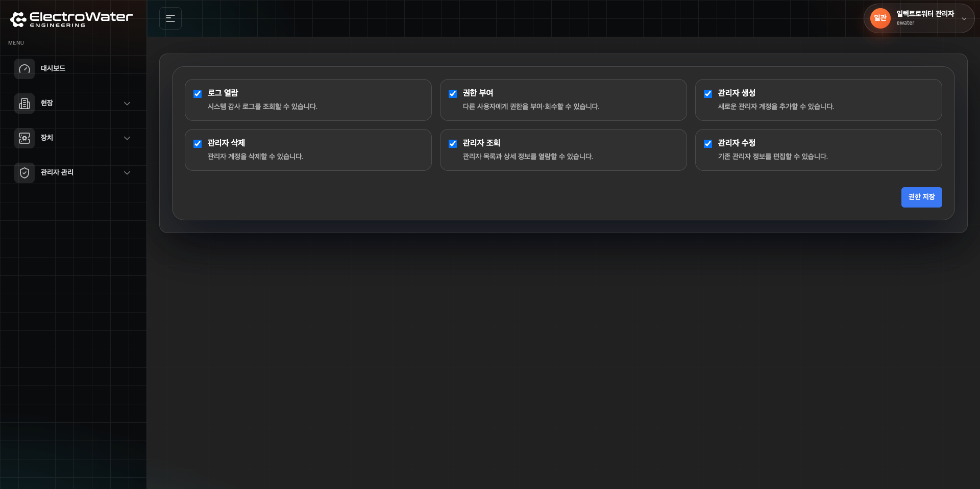This screenshot has height=489, width=980.
Task: Toggle the 관리자 생성 checkbox
Action: 708,94
